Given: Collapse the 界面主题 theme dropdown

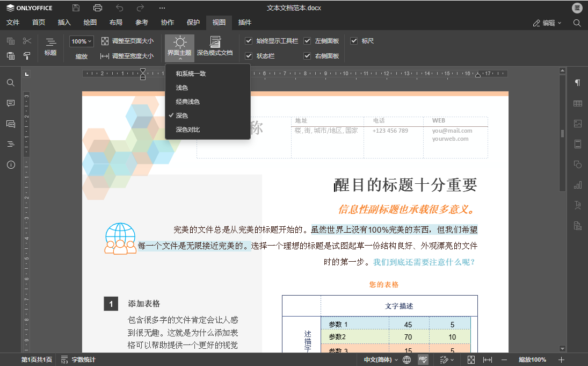Looking at the screenshot, I should [x=180, y=48].
